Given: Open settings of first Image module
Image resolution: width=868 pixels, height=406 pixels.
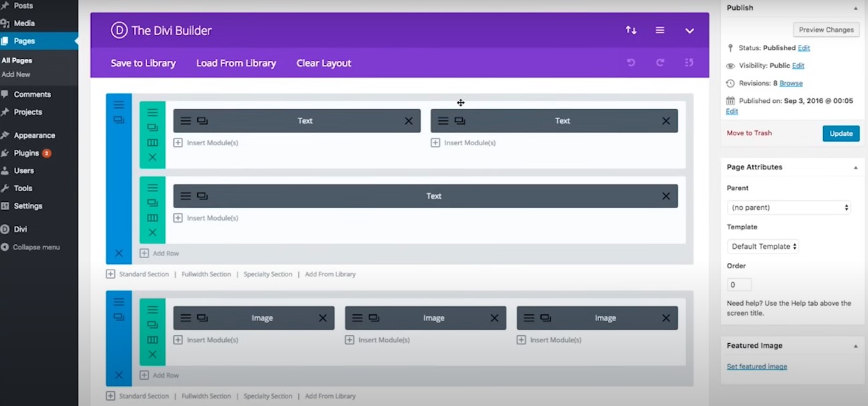Looking at the screenshot, I should 186,318.
